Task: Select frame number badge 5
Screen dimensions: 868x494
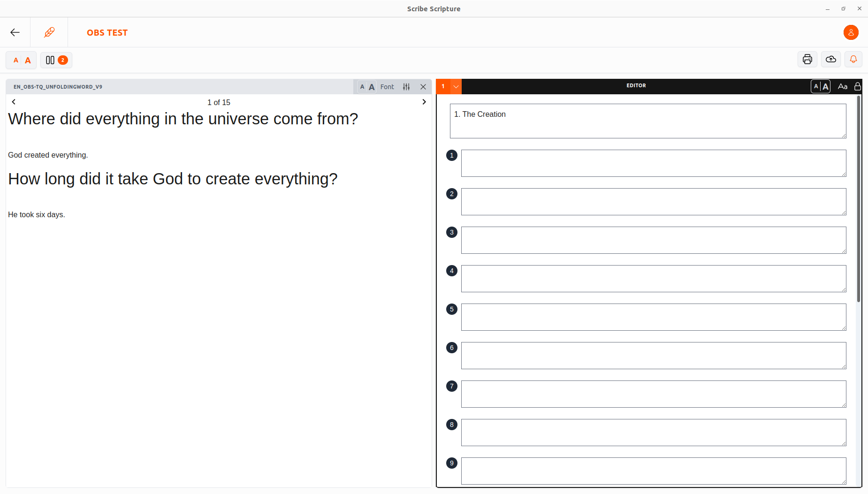Action: 452,309
